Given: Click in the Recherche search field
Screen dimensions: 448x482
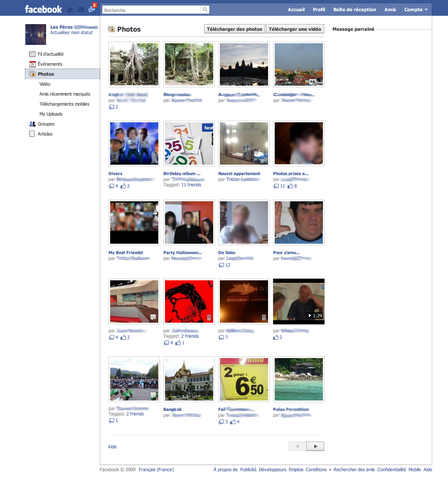Looking at the screenshot, I should pyautogui.click(x=152, y=10).
